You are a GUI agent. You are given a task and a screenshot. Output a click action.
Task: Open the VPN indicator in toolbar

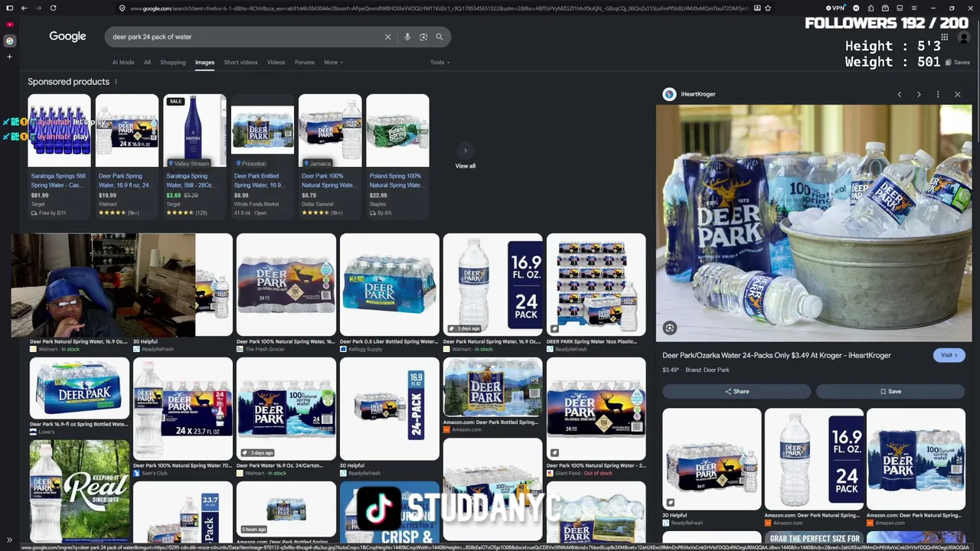tap(836, 8)
